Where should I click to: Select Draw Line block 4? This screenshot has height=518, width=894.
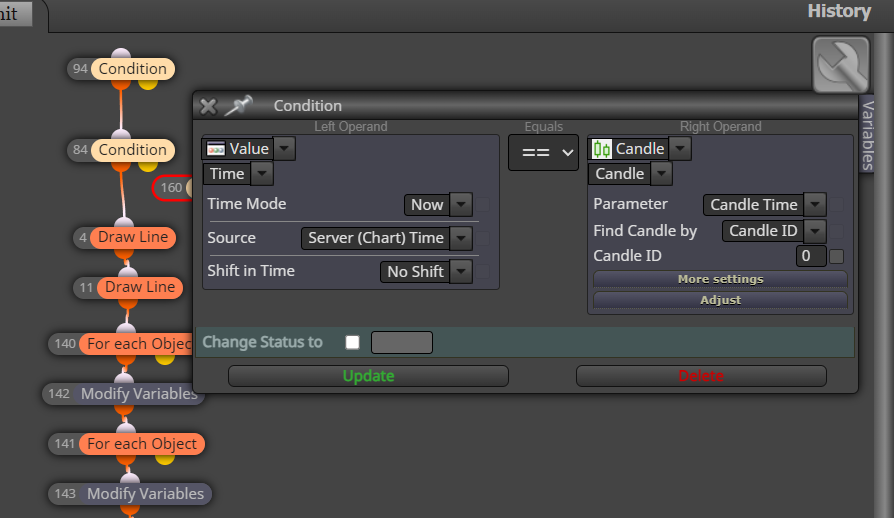[133, 237]
